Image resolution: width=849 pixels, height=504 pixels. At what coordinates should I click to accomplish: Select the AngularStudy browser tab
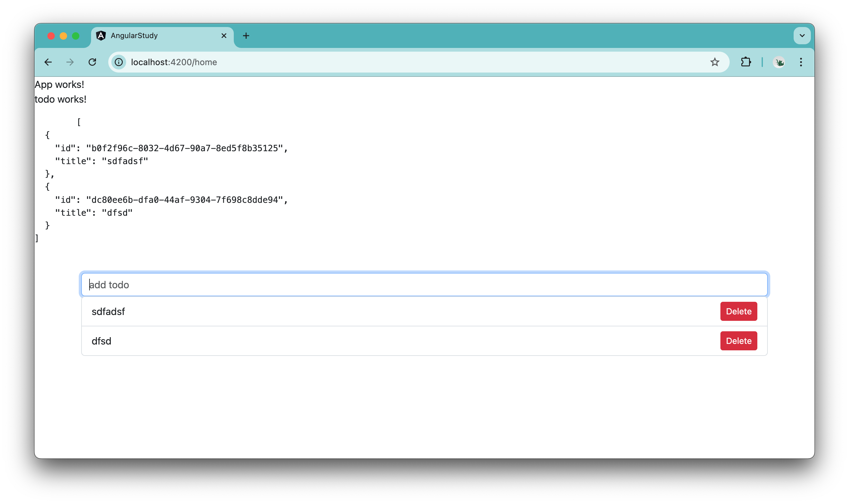[x=153, y=35]
